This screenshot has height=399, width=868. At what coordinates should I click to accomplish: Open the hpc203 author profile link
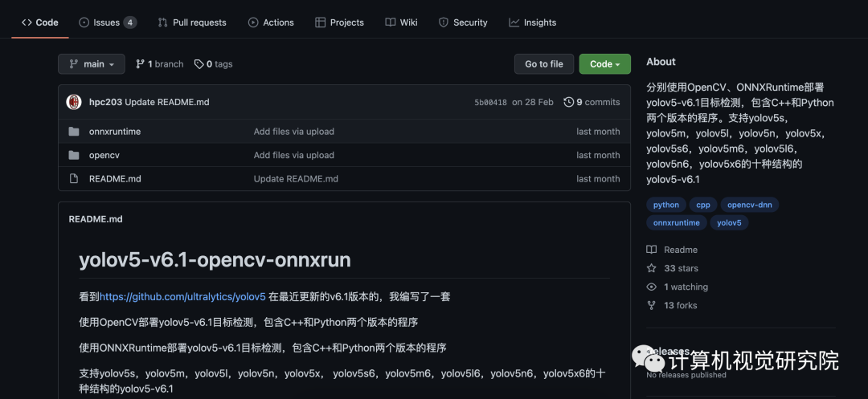click(106, 102)
